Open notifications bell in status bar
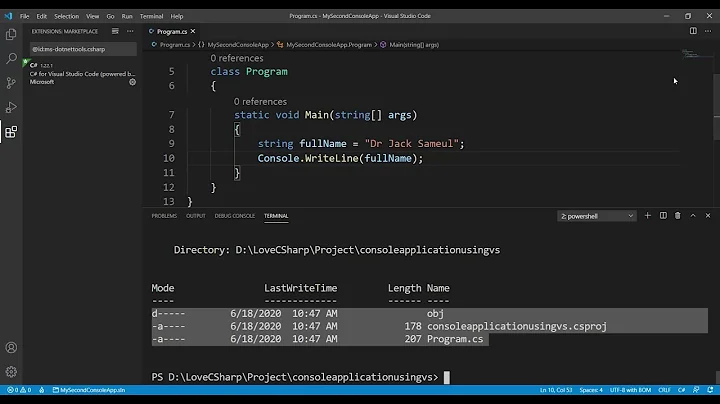Image resolution: width=720 pixels, height=404 pixels. click(x=710, y=390)
